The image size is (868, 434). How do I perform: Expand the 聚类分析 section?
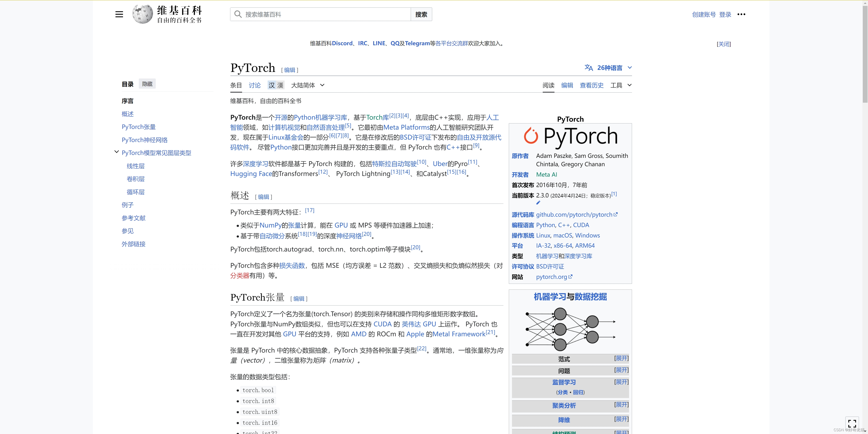(x=621, y=404)
